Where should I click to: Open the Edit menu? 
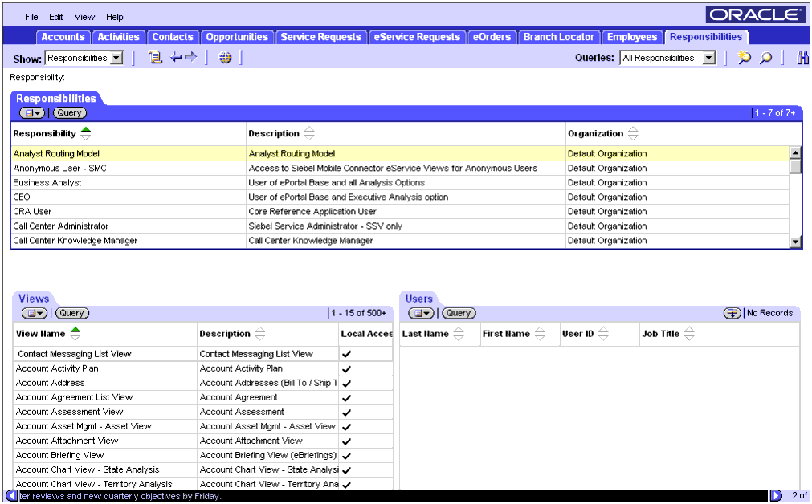click(56, 17)
